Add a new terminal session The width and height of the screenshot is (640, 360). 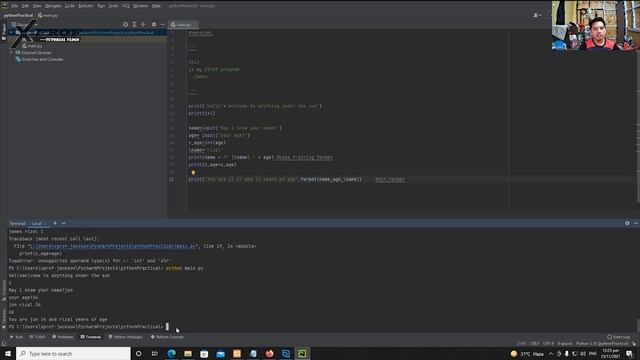pos(55,223)
